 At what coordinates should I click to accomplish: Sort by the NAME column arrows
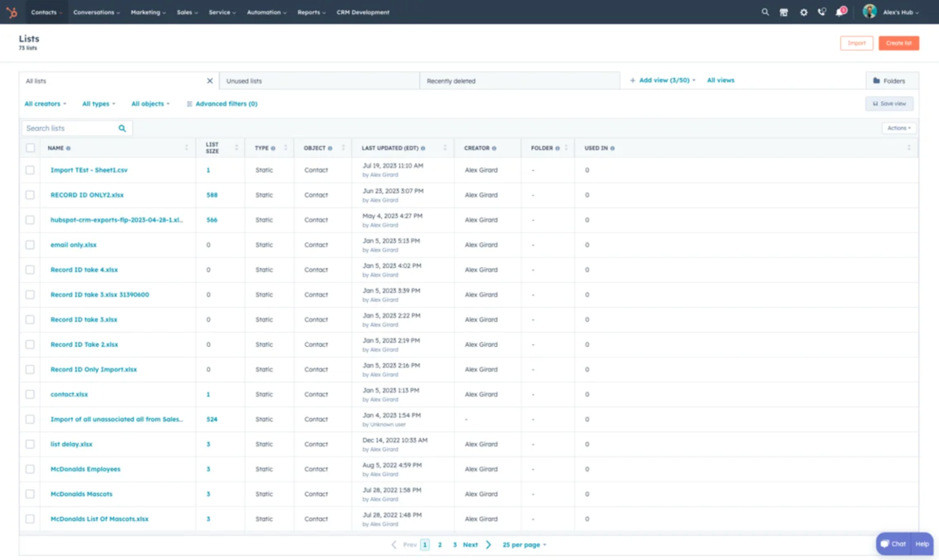(x=186, y=148)
